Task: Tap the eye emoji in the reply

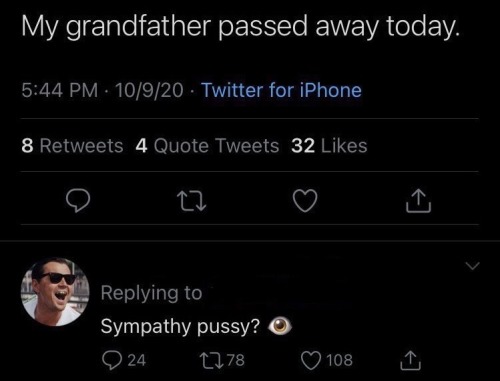Action: 280,327
